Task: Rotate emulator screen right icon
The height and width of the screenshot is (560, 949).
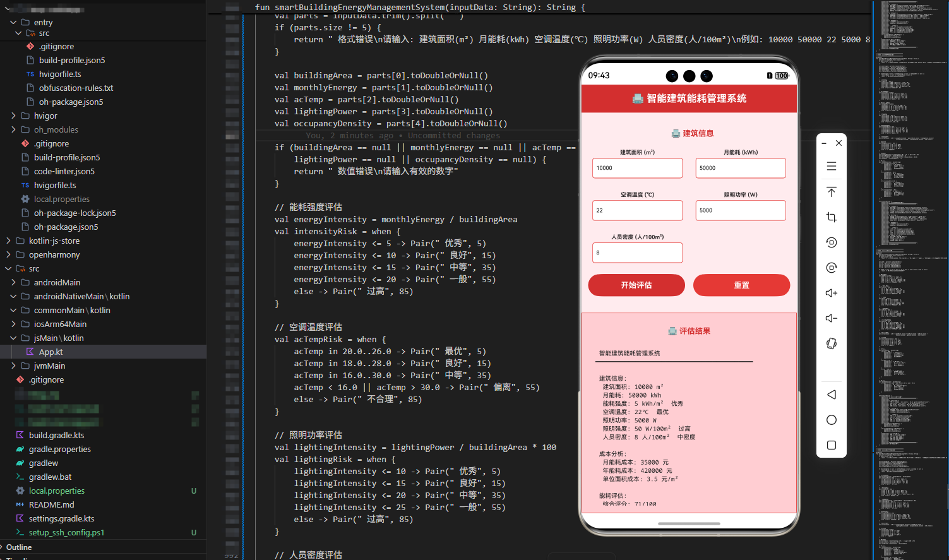Action: [831, 268]
